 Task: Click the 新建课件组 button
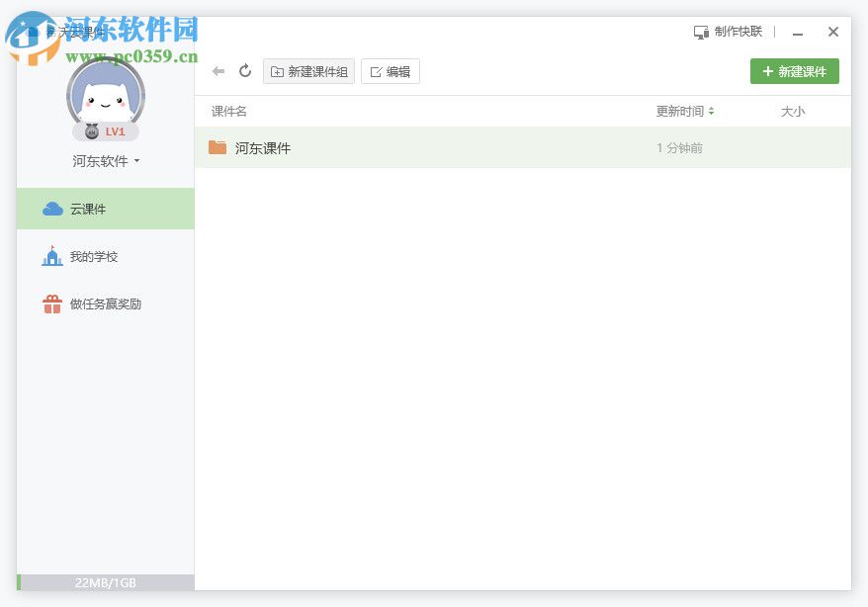pos(308,70)
